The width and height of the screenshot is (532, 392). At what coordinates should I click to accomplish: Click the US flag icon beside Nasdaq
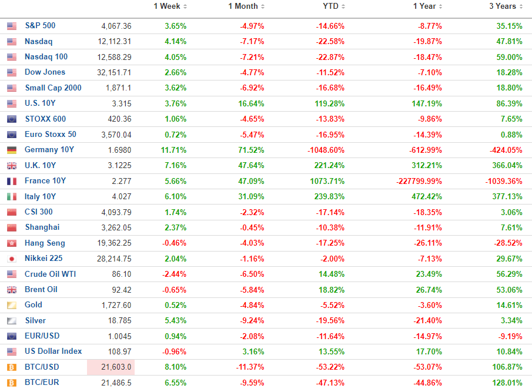pos(12,42)
